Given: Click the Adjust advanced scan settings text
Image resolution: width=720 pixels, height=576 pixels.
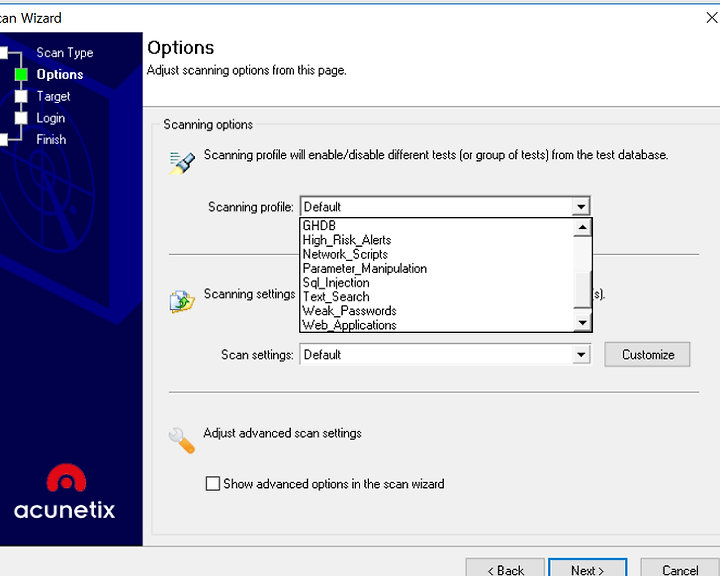Looking at the screenshot, I should (x=282, y=433).
